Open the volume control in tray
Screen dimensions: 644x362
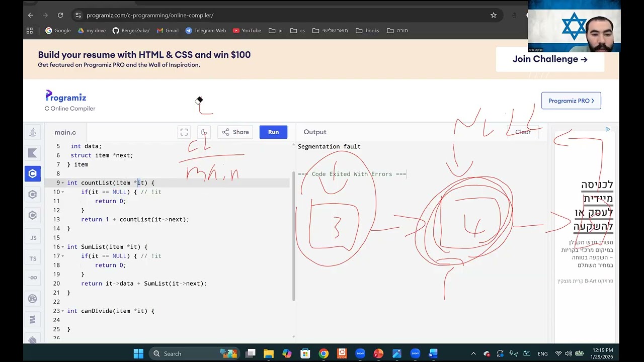569,353
